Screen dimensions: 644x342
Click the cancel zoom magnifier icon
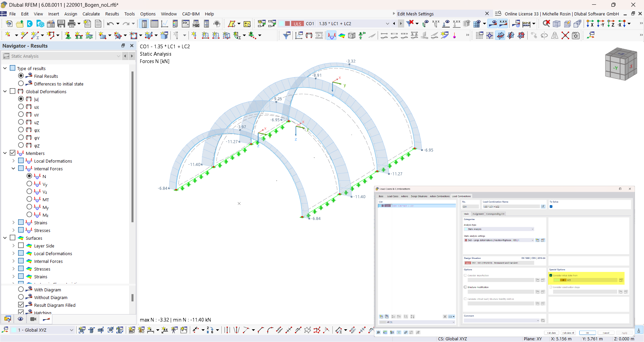coord(546,23)
